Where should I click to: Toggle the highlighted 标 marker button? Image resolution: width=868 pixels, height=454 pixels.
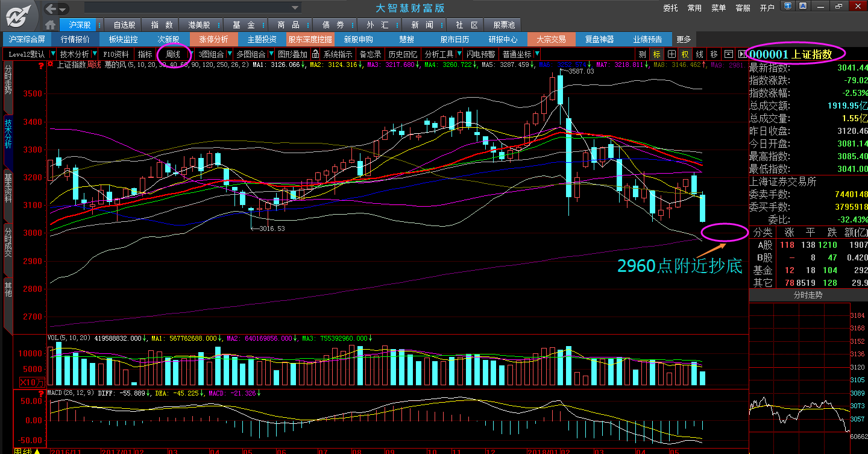pos(657,54)
